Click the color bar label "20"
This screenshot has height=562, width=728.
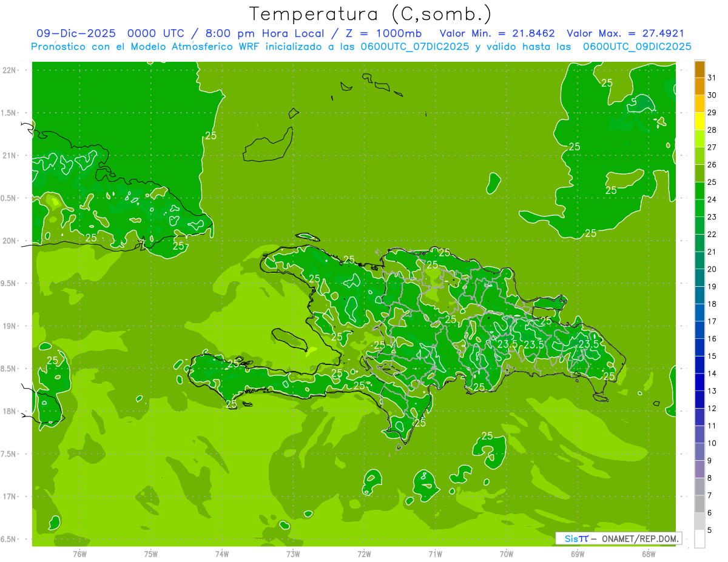coord(712,269)
